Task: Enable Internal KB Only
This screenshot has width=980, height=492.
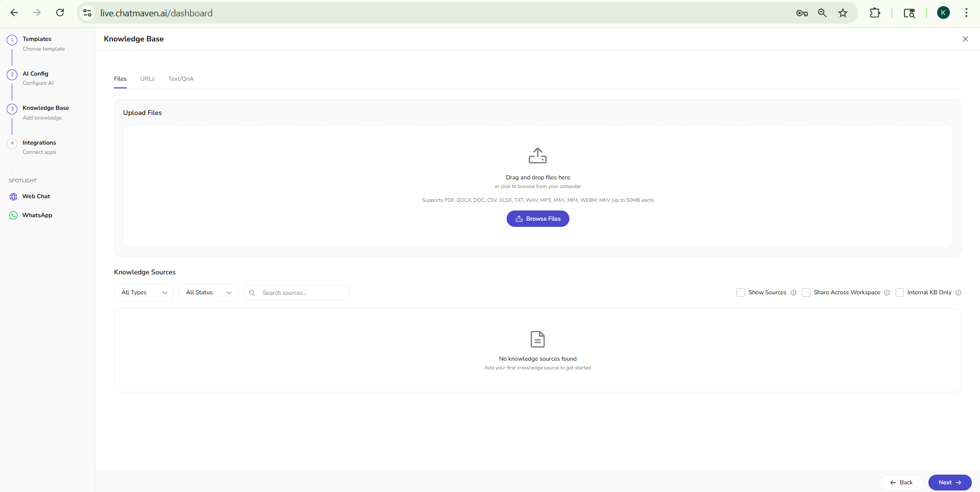Action: [x=901, y=292]
